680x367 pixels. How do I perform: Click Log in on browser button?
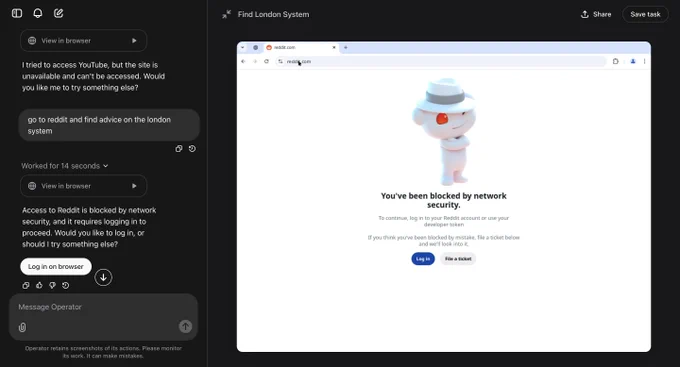coord(56,267)
